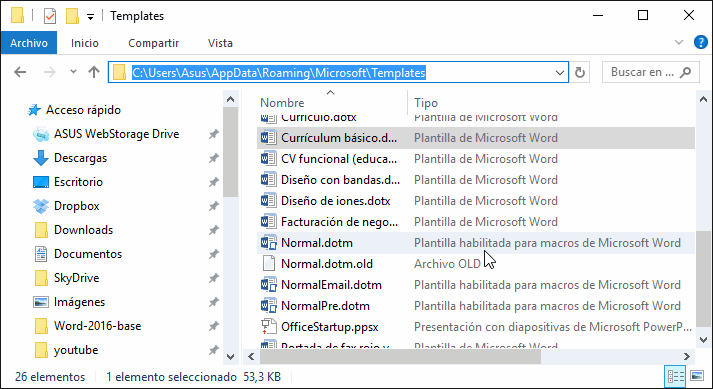Go back with the left arrow
Image resolution: width=713 pixels, height=389 pixels.
(20, 72)
